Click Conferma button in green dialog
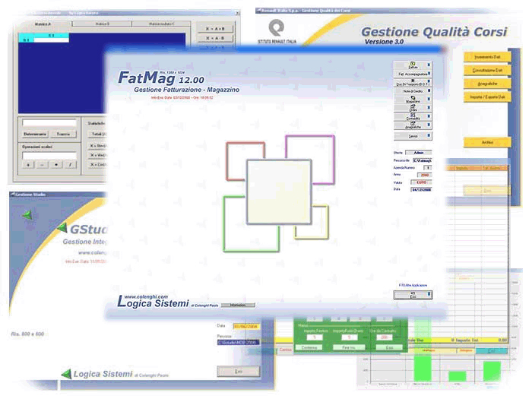Screen dimensions: 532x399 (309, 347)
